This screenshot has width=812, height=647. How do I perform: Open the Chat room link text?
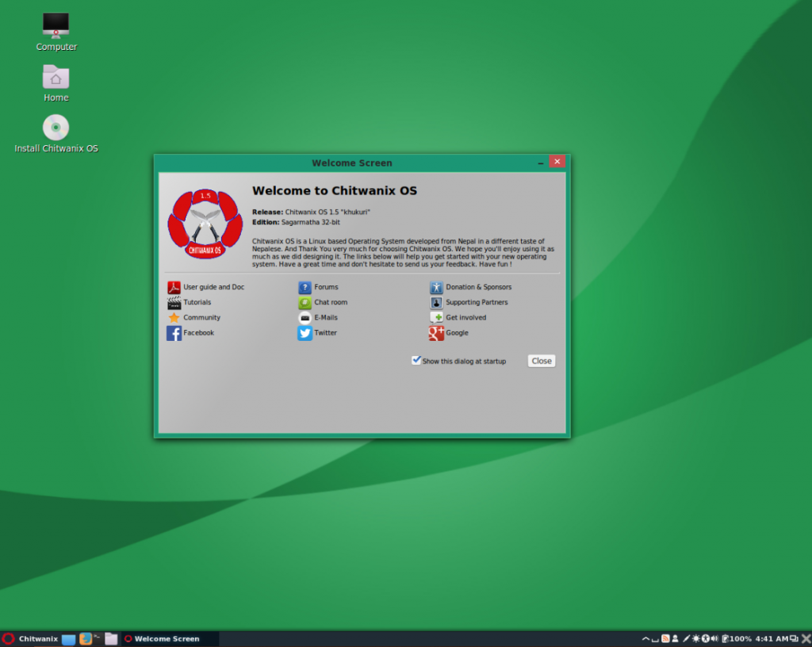tap(331, 302)
